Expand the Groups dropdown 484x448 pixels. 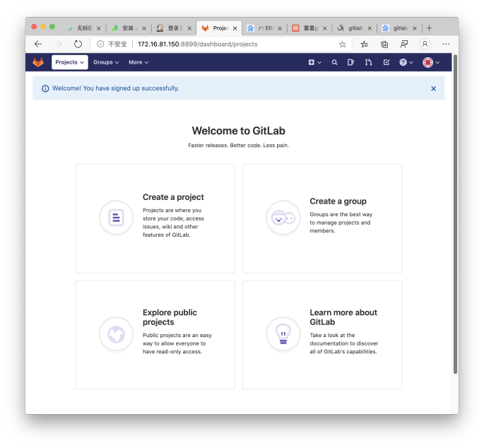coord(106,62)
